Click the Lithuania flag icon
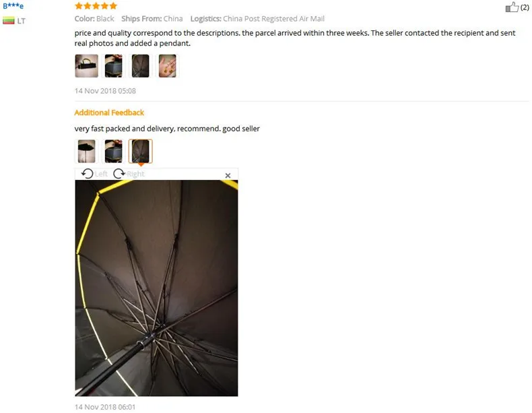 point(9,21)
